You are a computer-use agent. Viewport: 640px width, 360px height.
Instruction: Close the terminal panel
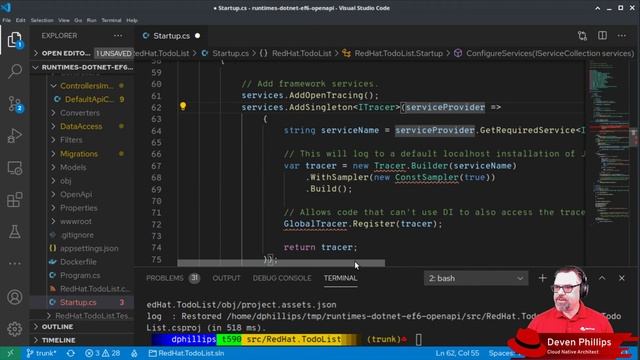[x=622, y=278]
